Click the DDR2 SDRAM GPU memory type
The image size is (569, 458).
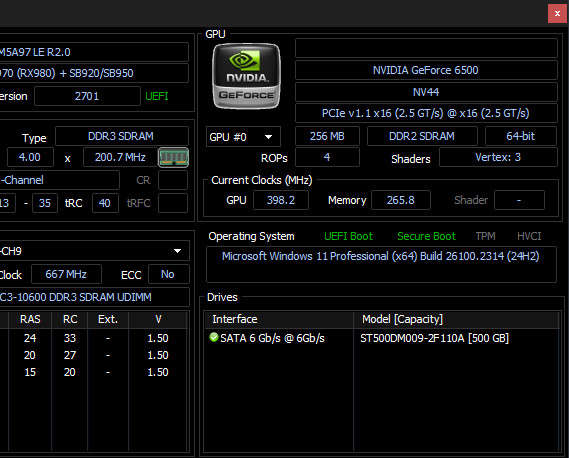click(422, 136)
